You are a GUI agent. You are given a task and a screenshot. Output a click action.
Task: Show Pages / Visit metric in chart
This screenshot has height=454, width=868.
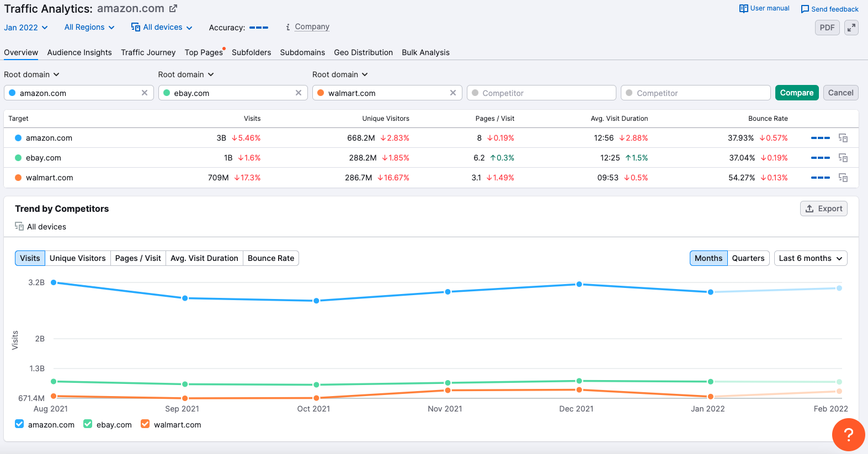[138, 258]
